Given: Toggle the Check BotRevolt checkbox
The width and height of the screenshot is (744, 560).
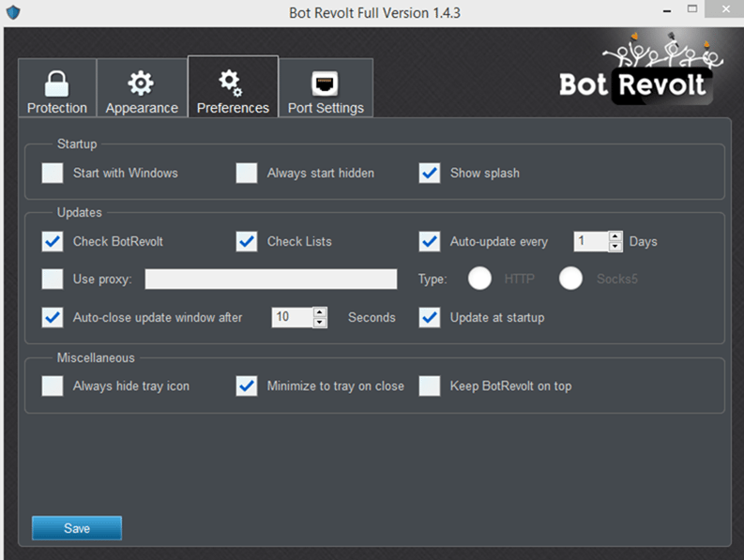Looking at the screenshot, I should coord(53,242).
